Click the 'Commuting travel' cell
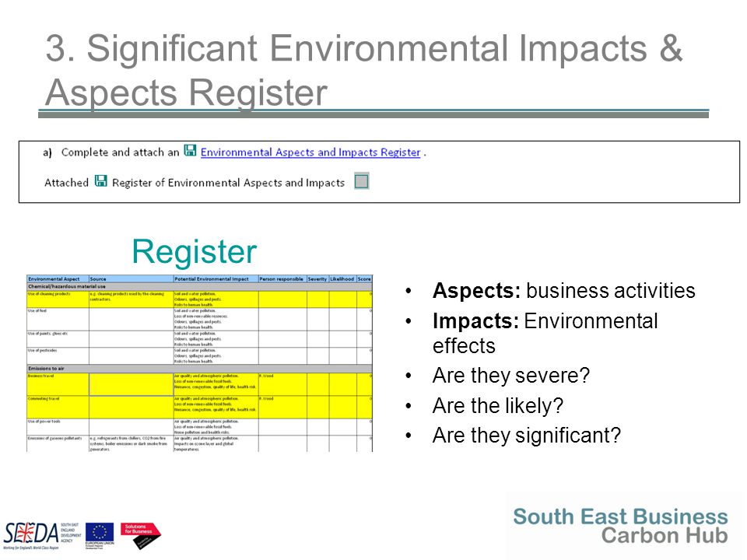The height and width of the screenshot is (560, 747). (x=58, y=407)
